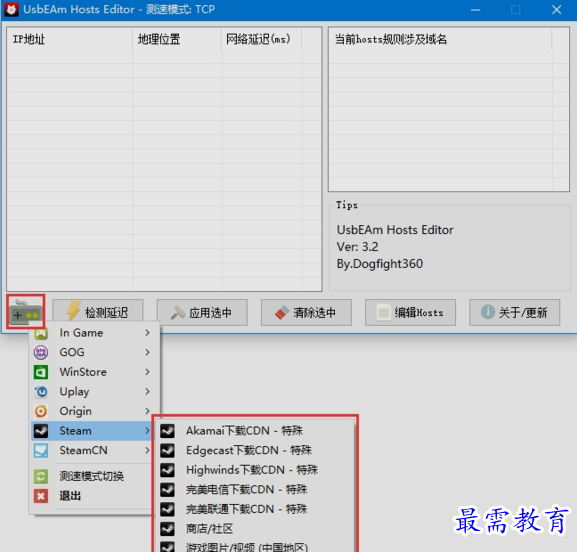
Task: Click the In Game menu icon
Action: [x=41, y=333]
